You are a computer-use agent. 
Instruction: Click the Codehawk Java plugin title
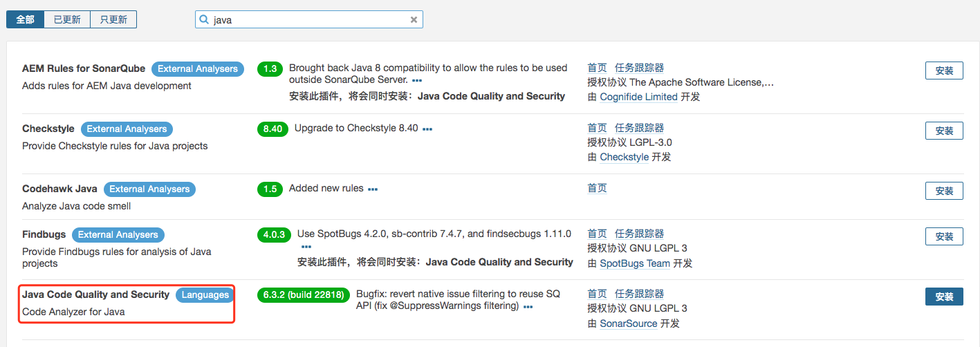pyautogui.click(x=59, y=189)
